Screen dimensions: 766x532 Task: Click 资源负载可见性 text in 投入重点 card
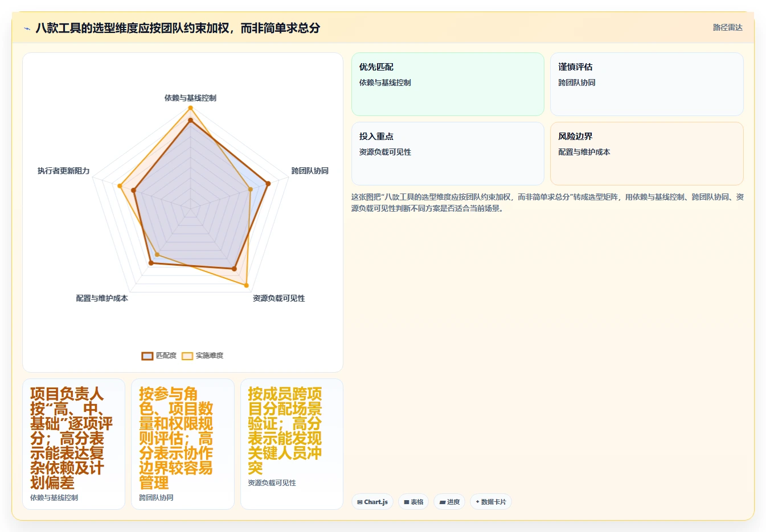pyautogui.click(x=385, y=152)
